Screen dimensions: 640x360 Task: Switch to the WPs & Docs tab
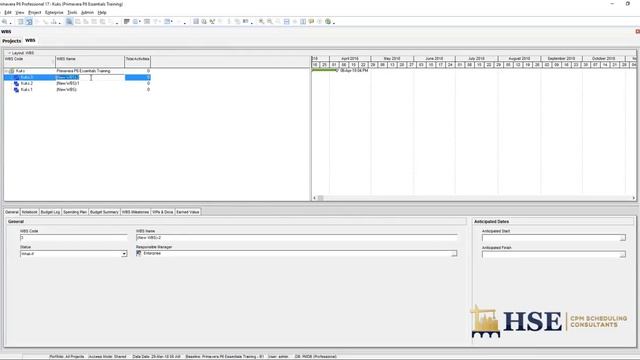(163, 212)
